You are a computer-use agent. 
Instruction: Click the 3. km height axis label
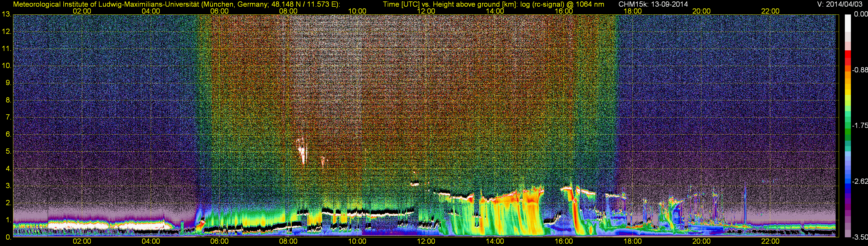click(9, 186)
